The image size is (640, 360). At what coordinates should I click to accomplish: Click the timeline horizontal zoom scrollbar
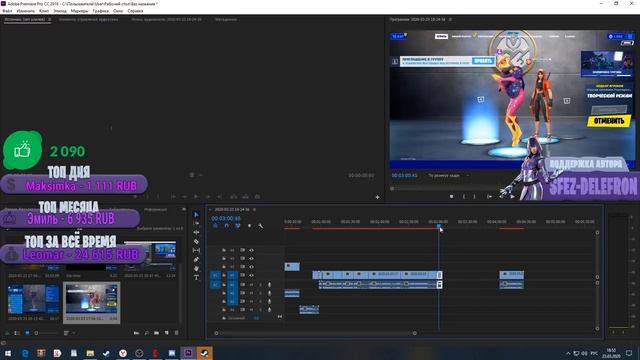[x=315, y=333]
